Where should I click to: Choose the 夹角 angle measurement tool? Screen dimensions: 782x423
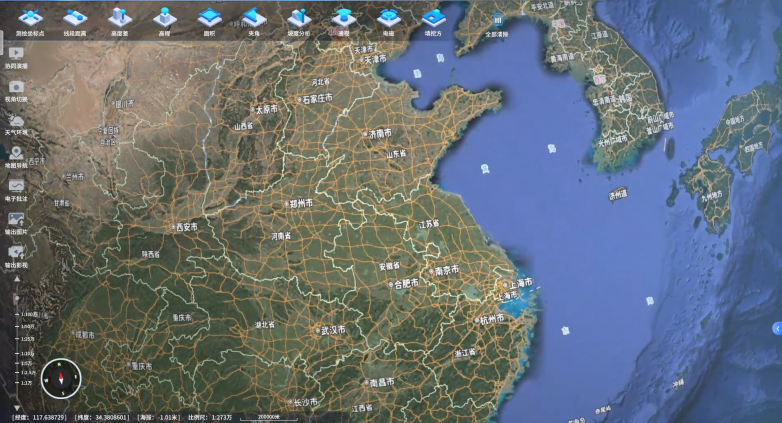pyautogui.click(x=254, y=17)
